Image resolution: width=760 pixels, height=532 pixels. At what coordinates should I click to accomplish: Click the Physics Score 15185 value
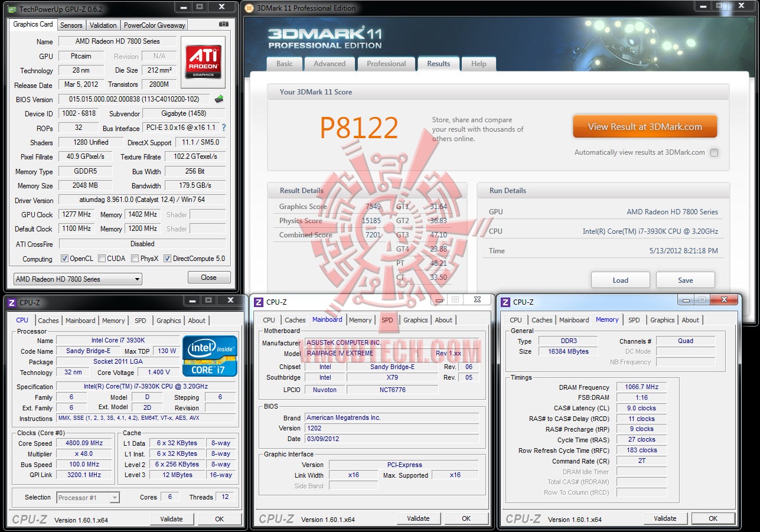[x=371, y=221]
